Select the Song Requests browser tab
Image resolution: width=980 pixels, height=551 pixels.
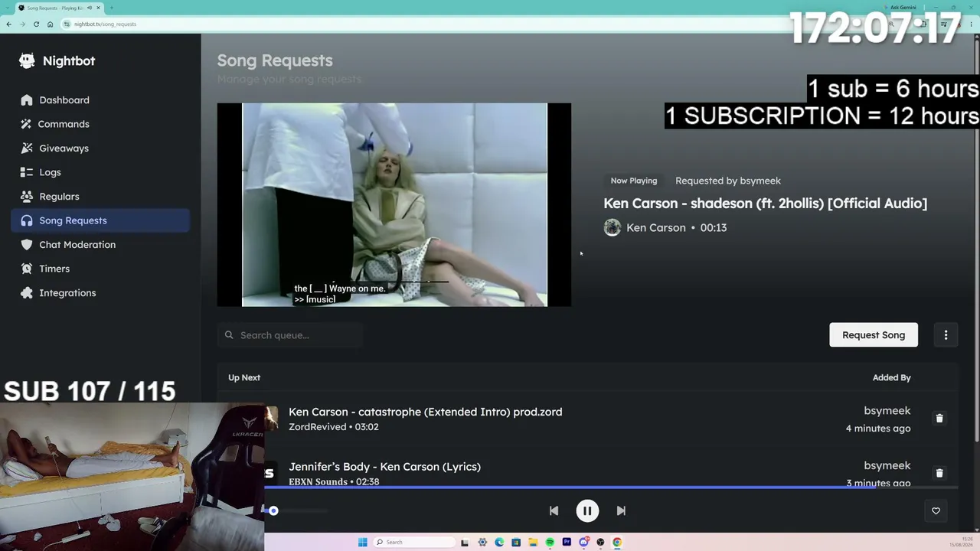(60, 8)
